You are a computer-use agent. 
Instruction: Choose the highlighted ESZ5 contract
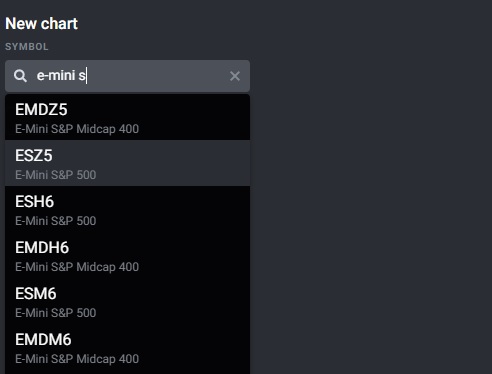pyautogui.click(x=127, y=163)
